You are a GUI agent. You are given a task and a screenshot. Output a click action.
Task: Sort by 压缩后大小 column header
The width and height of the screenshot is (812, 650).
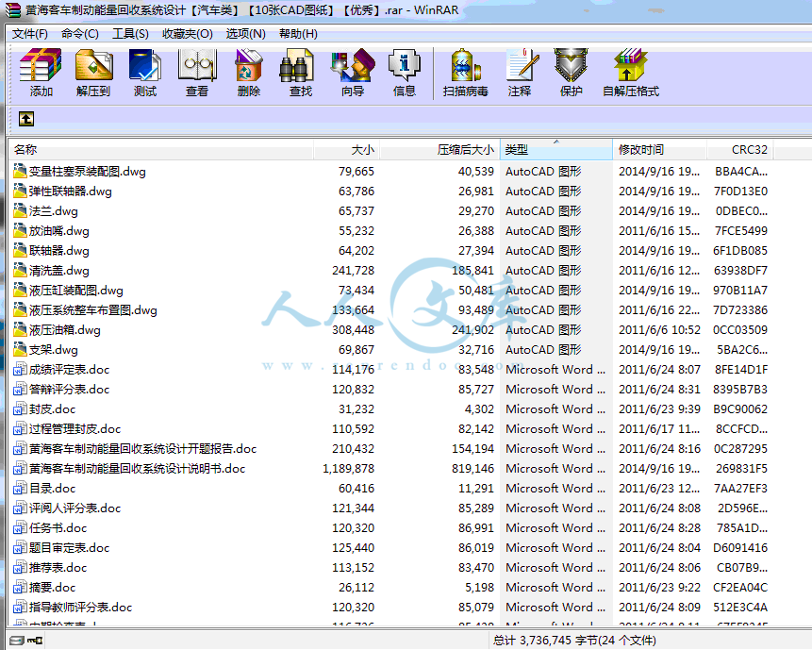point(439,150)
